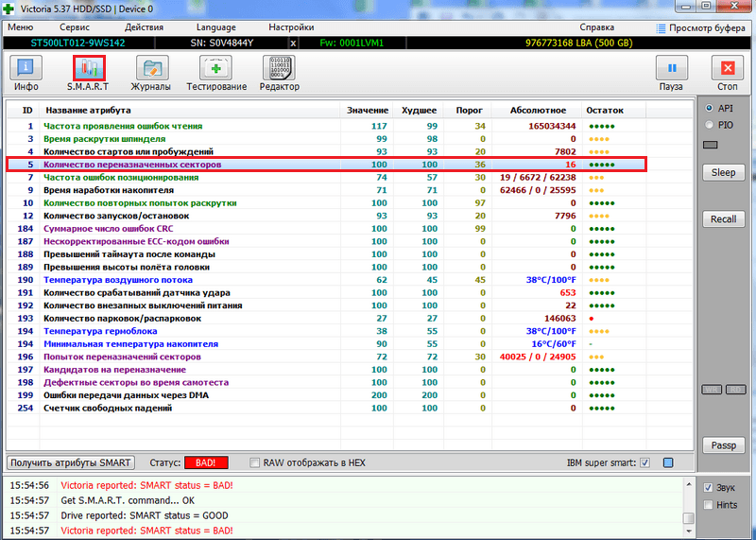Click the Остаток column header
Screen dimensions: 756x540
coord(613,110)
